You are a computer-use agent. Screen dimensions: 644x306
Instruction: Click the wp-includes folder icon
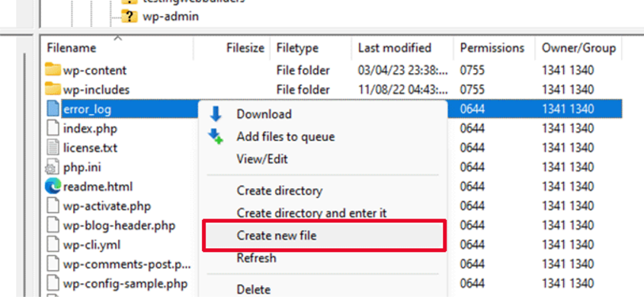tap(53, 89)
